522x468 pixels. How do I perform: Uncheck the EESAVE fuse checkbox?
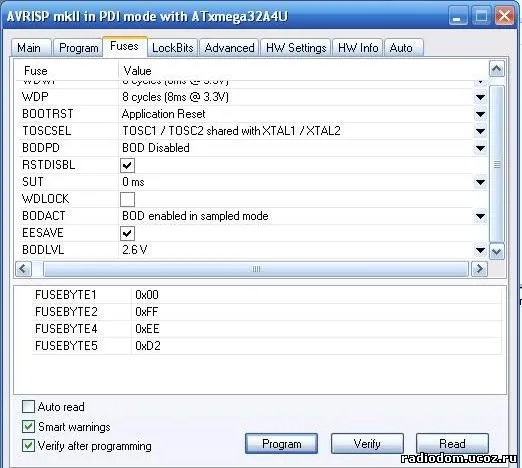pos(127,233)
